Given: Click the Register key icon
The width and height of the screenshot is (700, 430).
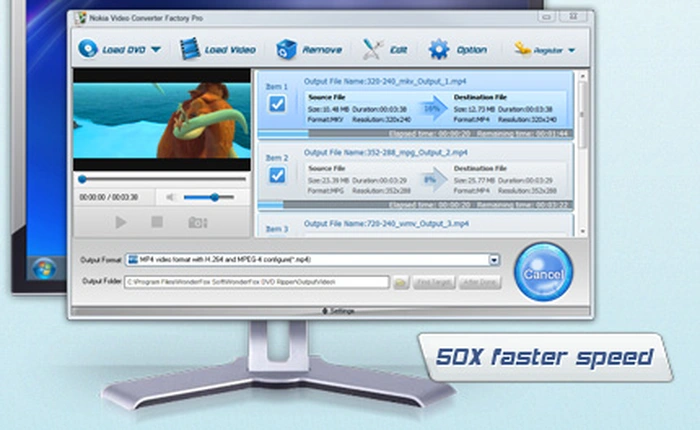Looking at the screenshot, I should [x=522, y=49].
